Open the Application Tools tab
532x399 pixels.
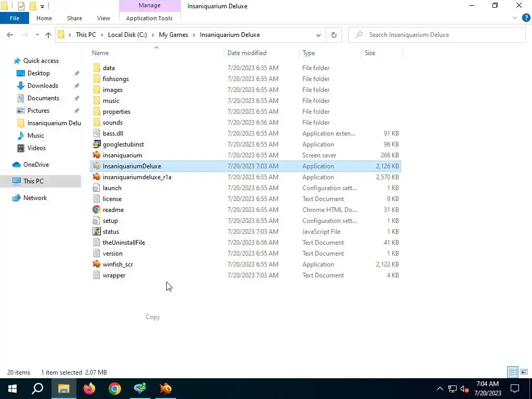pyautogui.click(x=149, y=18)
